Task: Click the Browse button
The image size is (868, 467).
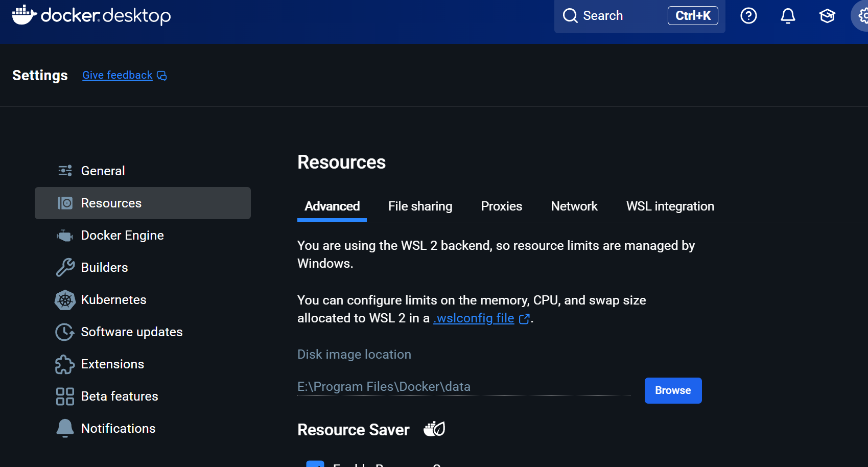Action: pos(673,390)
